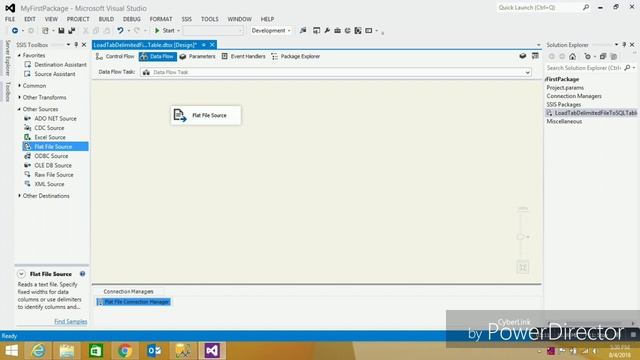Collapse the Other Sources group
The image size is (640, 360).
(19, 109)
